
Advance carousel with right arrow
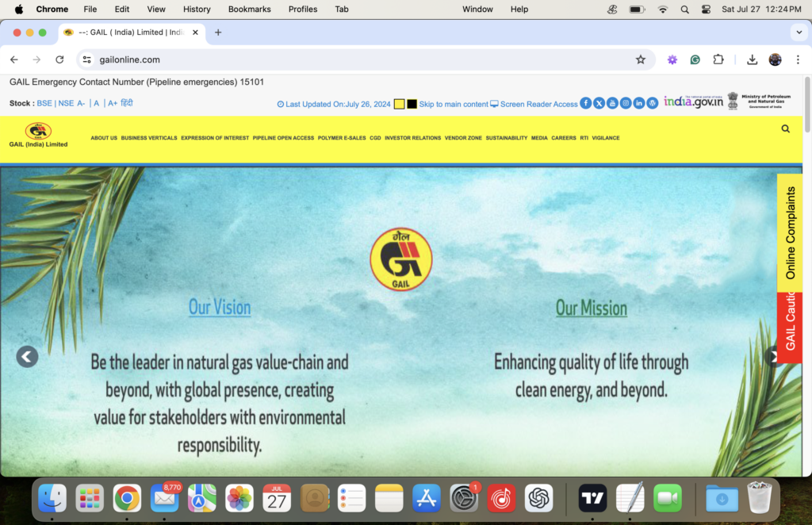click(772, 357)
